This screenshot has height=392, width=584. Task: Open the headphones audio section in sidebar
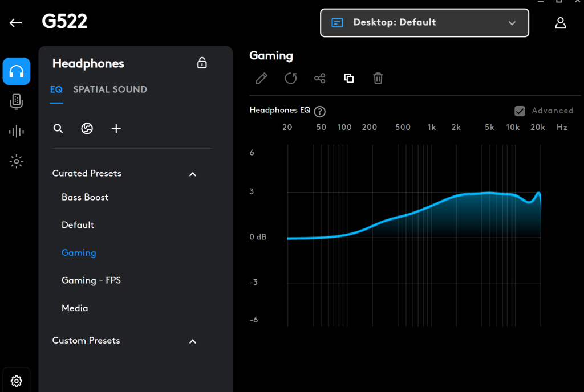(17, 71)
